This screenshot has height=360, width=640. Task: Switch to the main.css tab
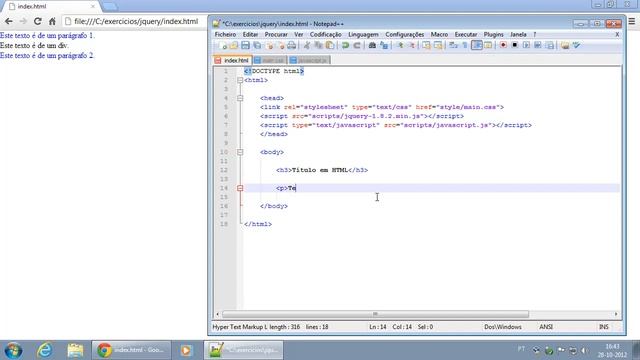[x=270, y=60]
